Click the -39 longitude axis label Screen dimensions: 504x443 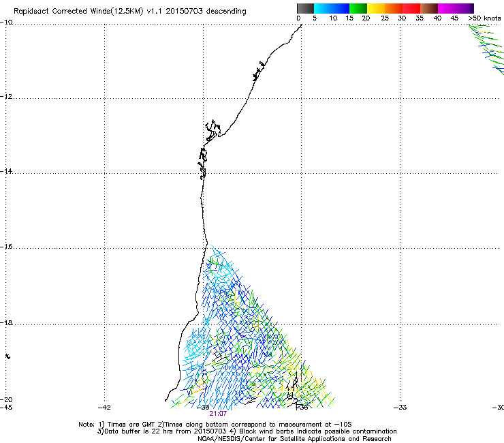203,408
